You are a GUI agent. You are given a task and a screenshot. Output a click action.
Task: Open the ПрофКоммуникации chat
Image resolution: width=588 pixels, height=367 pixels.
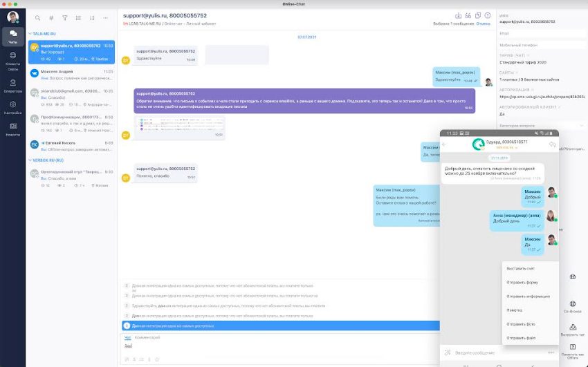click(71, 124)
